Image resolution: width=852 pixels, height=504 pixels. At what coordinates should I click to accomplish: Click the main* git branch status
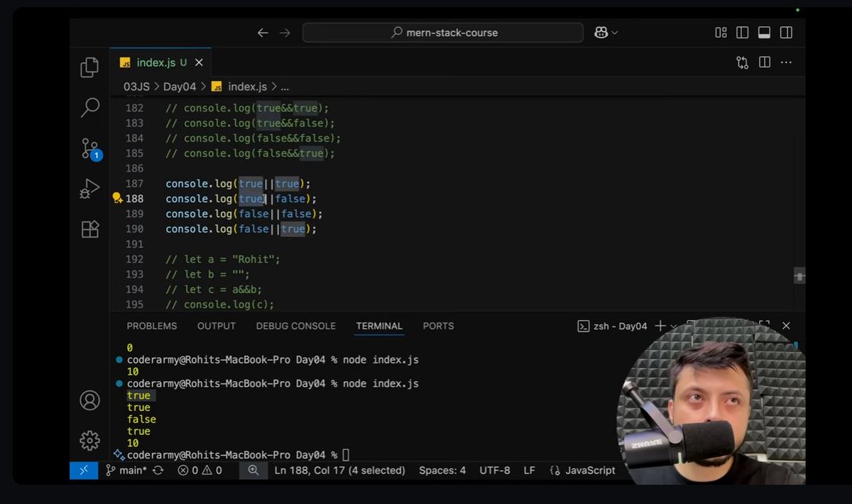[126, 470]
